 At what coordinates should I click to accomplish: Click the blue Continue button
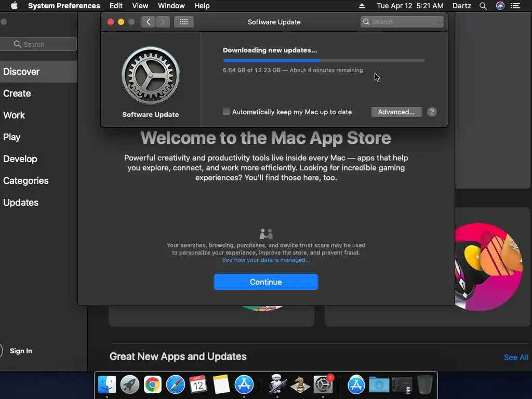pos(266,282)
